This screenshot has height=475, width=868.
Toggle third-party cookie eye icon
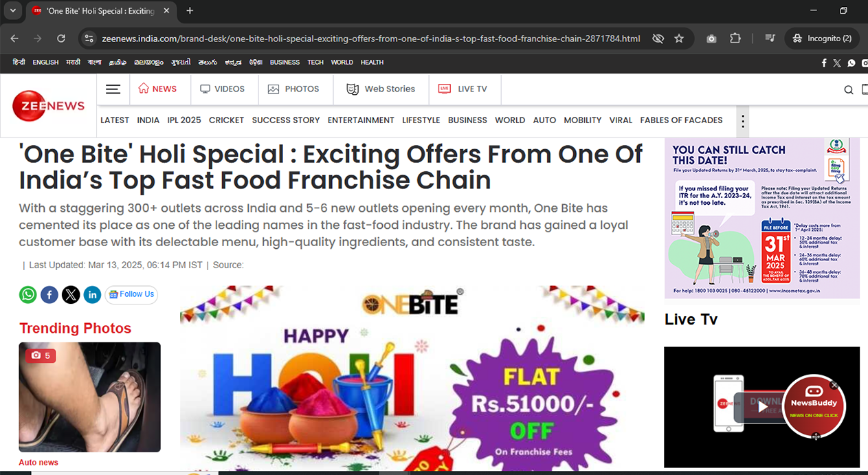pos(658,38)
